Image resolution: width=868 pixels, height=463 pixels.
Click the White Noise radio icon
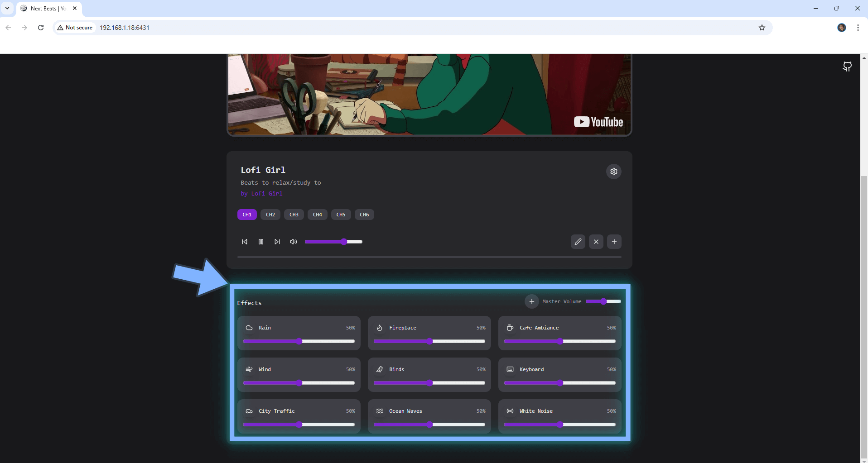[x=510, y=411]
